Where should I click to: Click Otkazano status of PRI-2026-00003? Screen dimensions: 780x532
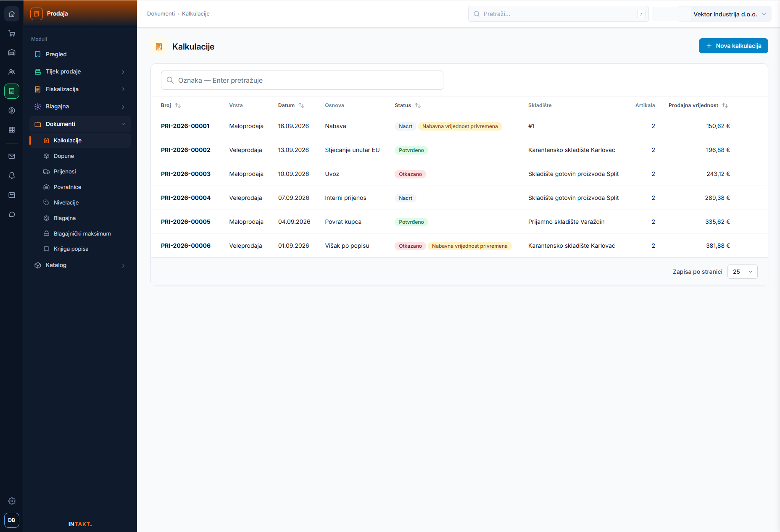point(410,174)
